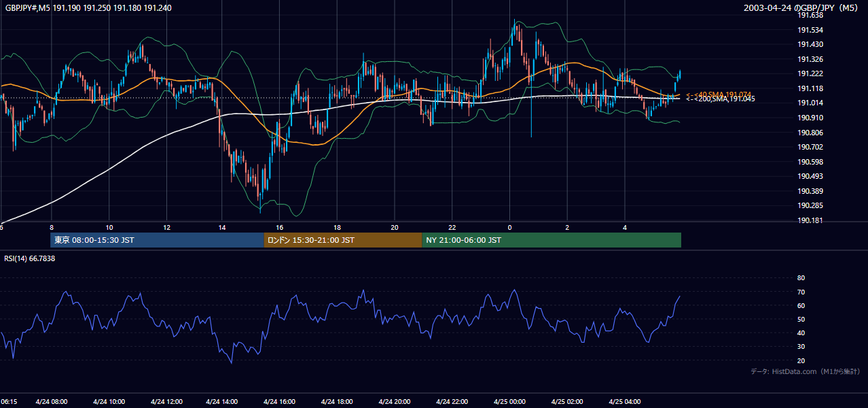The image size is (868, 408).
Task: Click the hour 18 marker under price chart
Action: (x=337, y=226)
